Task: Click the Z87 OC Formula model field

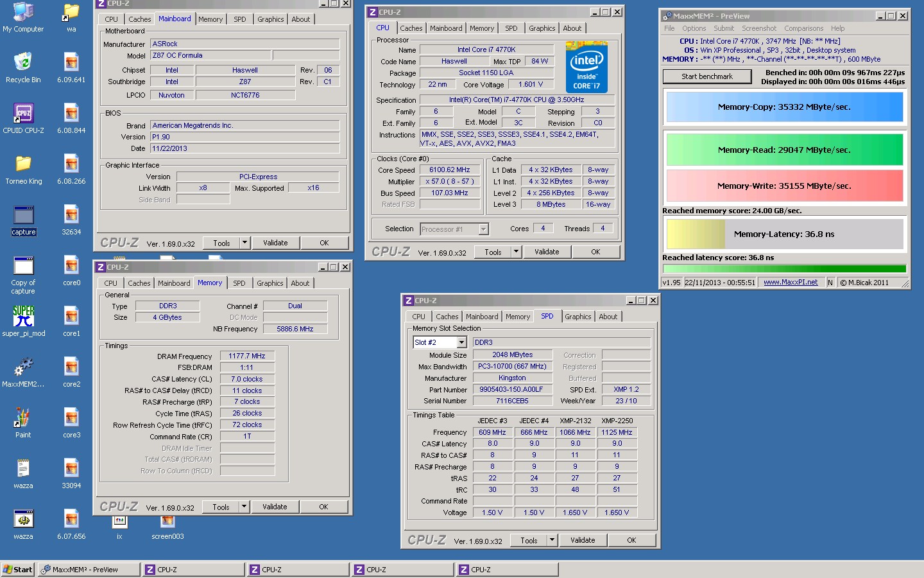Action: coord(210,55)
